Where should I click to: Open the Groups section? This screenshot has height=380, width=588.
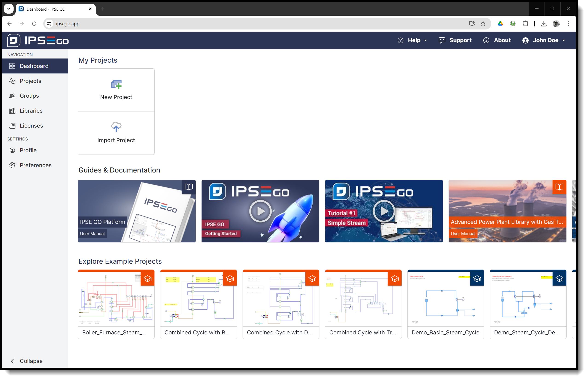29,96
